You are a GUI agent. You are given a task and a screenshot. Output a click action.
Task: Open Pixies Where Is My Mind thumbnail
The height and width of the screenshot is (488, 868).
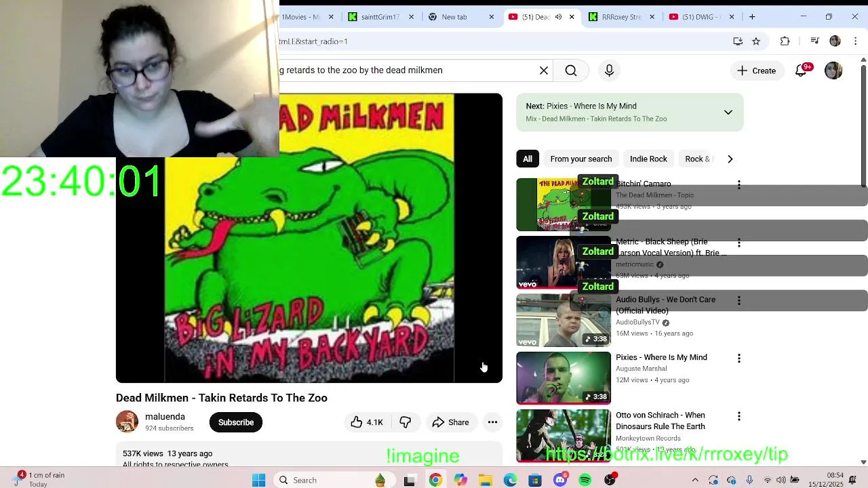[x=564, y=378]
